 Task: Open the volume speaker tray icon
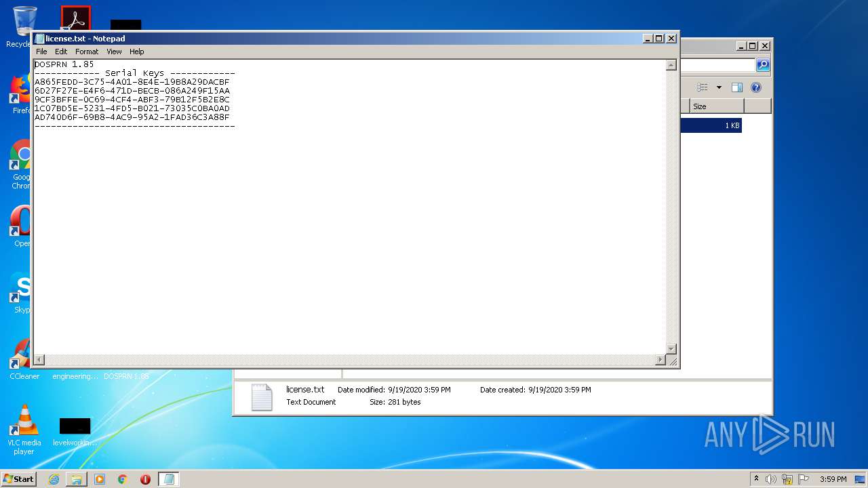[x=770, y=479]
